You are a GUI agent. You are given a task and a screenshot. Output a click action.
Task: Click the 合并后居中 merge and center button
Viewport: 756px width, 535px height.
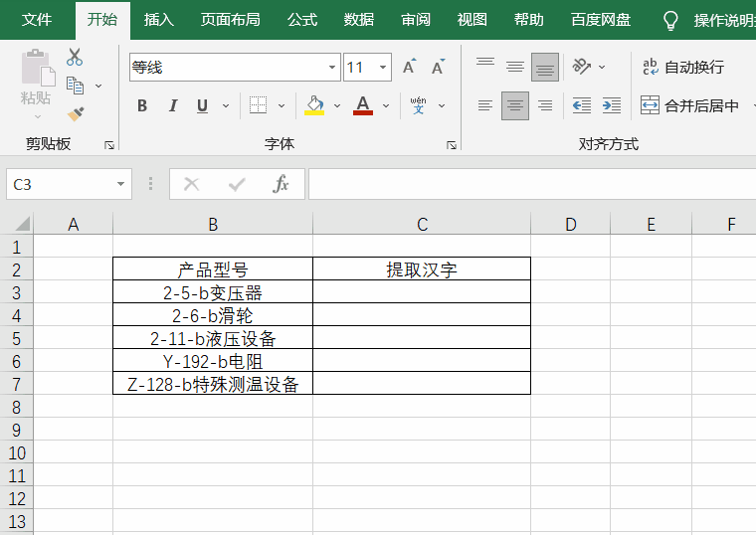click(x=690, y=105)
